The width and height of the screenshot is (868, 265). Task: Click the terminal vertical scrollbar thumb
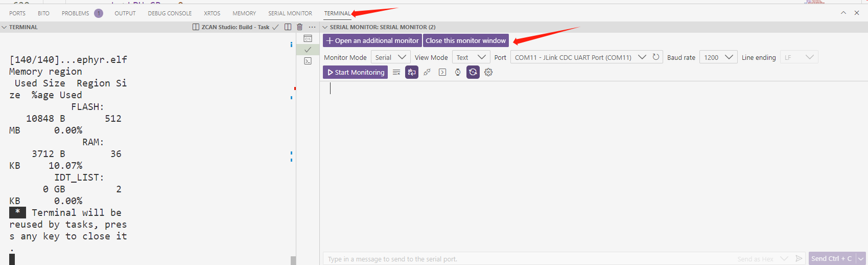click(x=293, y=260)
